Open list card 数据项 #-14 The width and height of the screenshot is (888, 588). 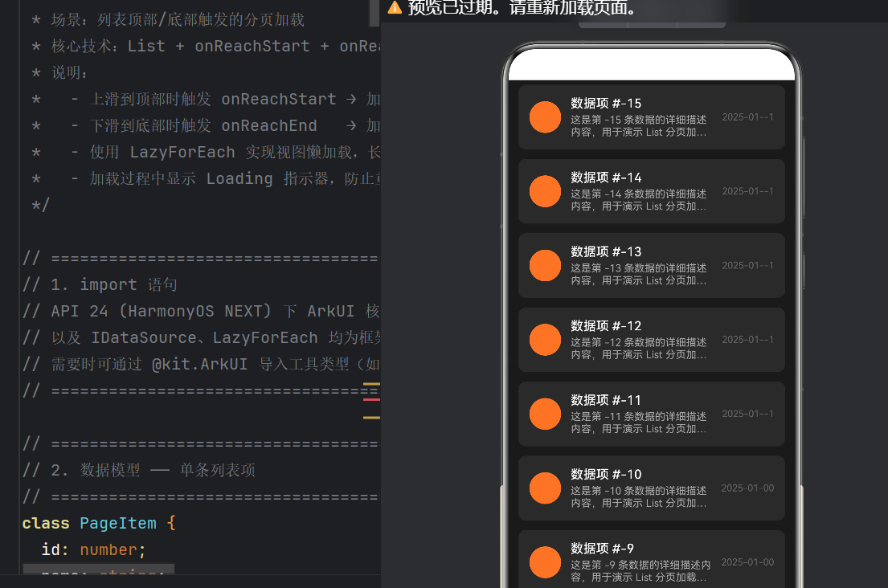651,191
